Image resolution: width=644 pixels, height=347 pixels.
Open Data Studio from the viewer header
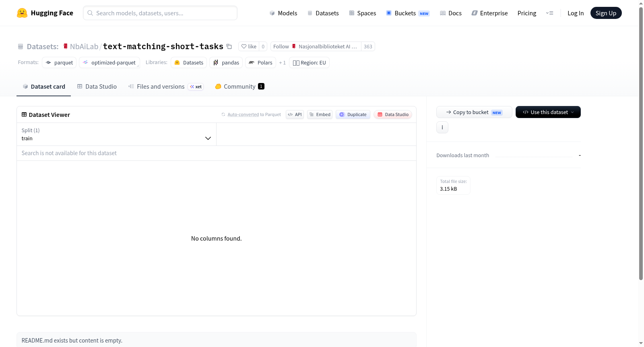point(393,114)
